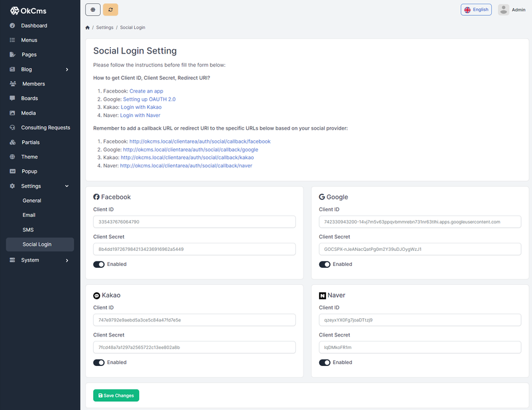The height and width of the screenshot is (410, 532).
Task: Click the Dashboard gauge icon in sidebar
Action: (13, 26)
